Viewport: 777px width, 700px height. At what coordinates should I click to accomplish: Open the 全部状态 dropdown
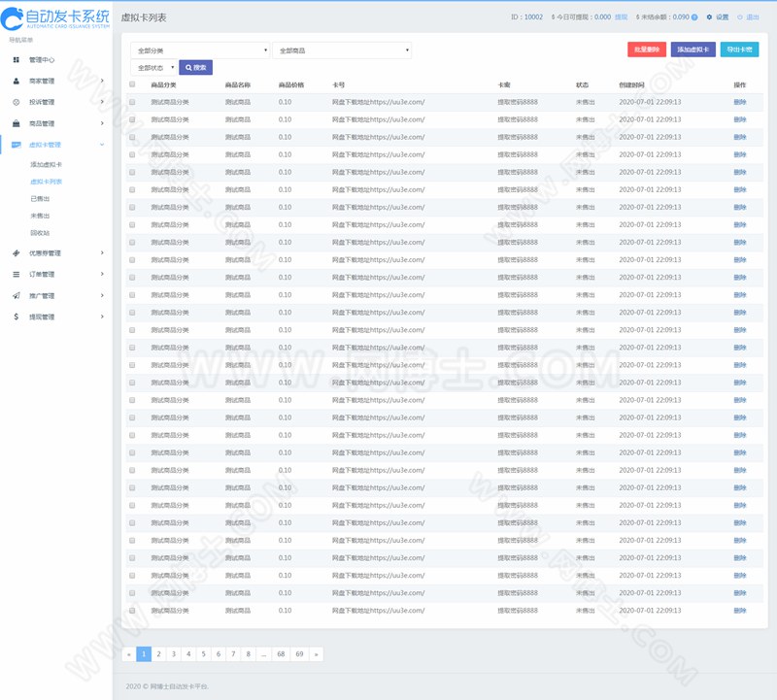point(153,67)
